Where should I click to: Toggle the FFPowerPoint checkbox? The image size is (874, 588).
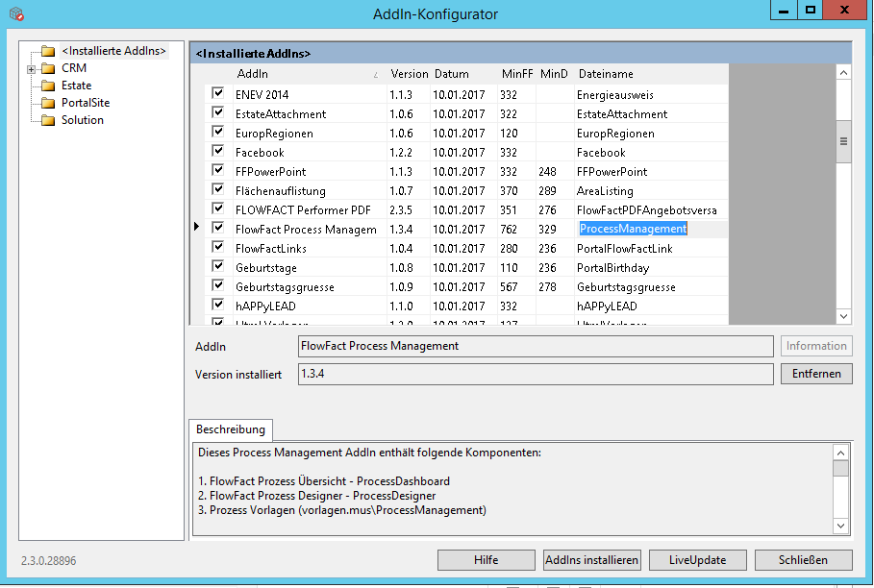click(x=218, y=170)
